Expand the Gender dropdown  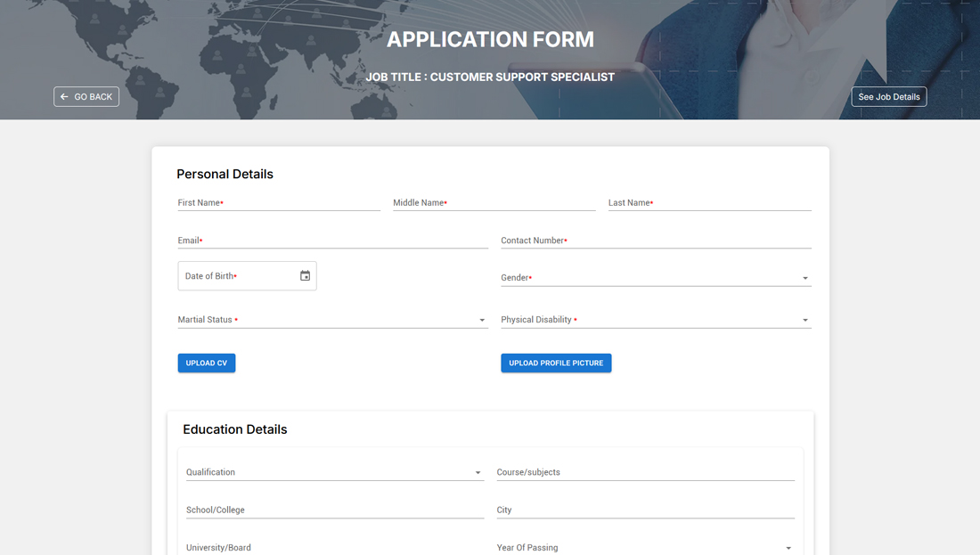[x=804, y=278]
